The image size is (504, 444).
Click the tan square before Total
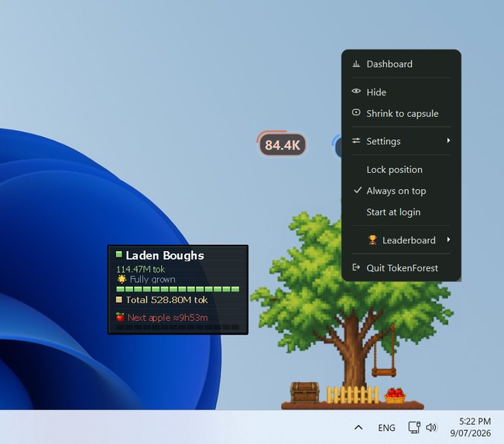tap(119, 300)
